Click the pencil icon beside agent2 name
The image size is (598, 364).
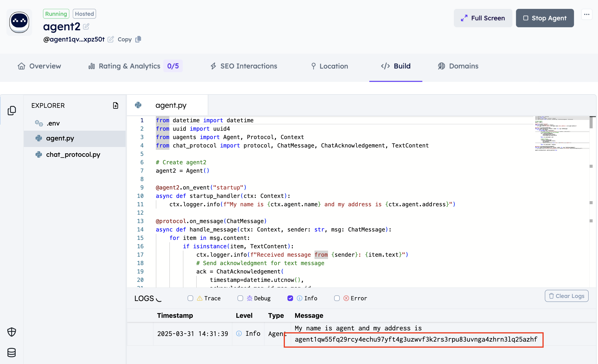click(86, 26)
